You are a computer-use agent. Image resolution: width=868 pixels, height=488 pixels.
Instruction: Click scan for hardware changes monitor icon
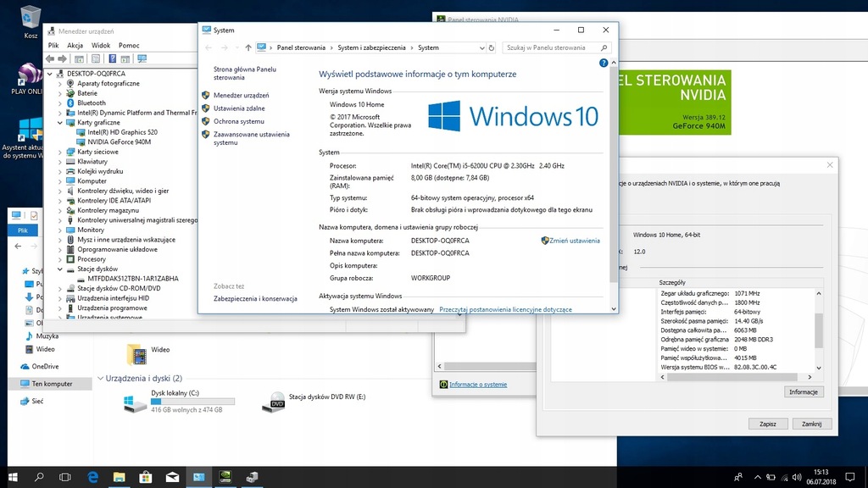coord(142,58)
